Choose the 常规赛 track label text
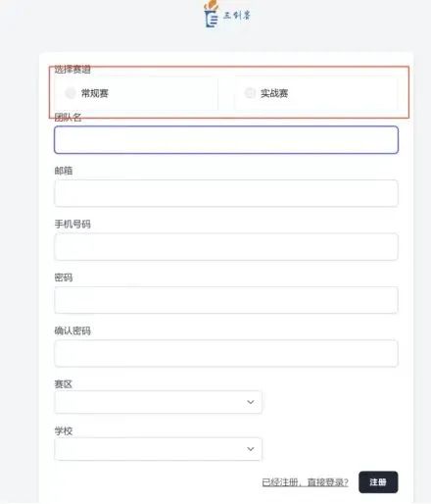 click(95, 93)
